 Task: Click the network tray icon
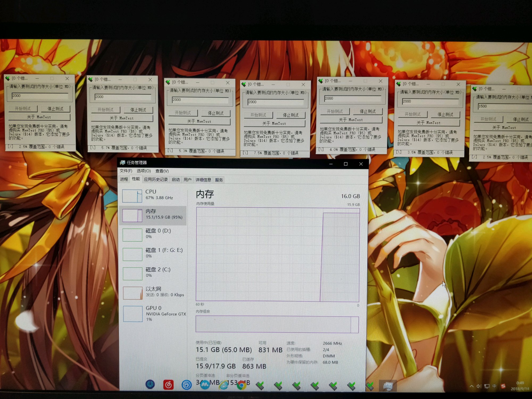pos(487,386)
